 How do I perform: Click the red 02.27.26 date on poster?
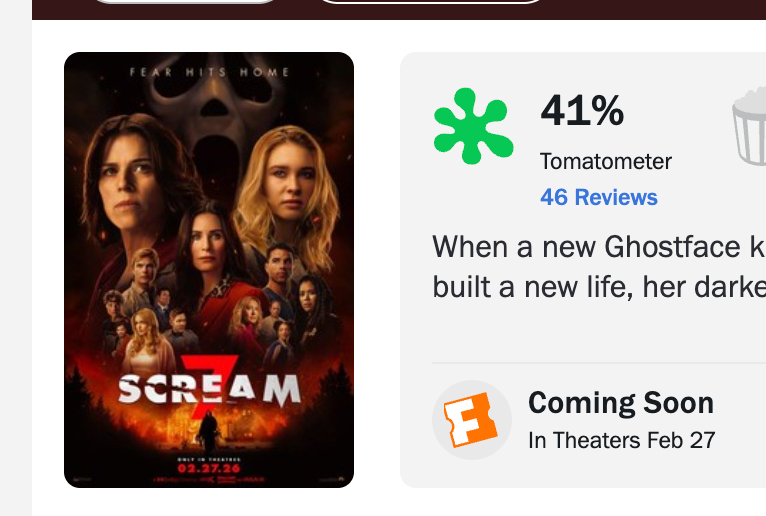click(x=209, y=467)
